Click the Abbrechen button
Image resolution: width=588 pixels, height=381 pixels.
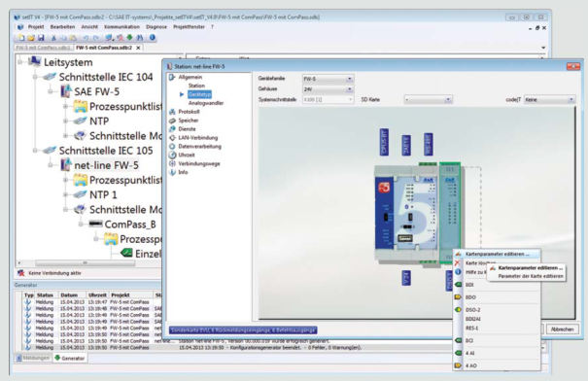(562, 329)
